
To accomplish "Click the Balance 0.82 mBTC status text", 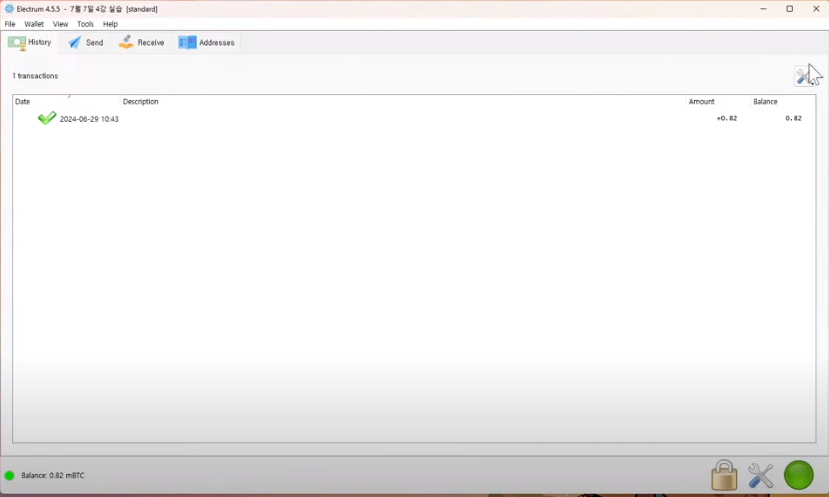I will (x=53, y=476).
